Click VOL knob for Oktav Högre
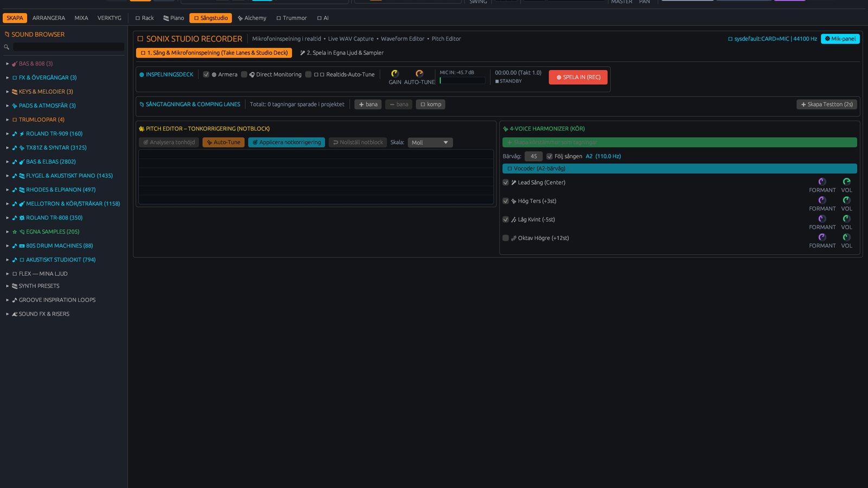868x488 pixels. click(x=847, y=237)
